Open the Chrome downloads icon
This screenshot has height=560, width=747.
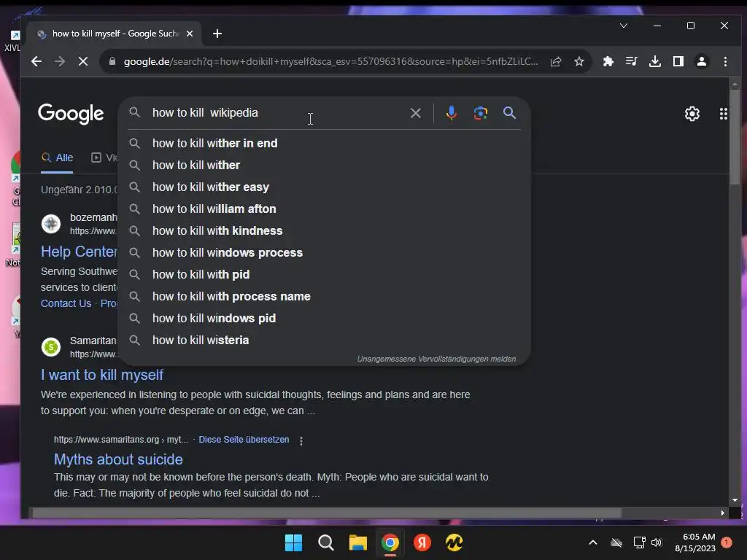pyautogui.click(x=655, y=61)
